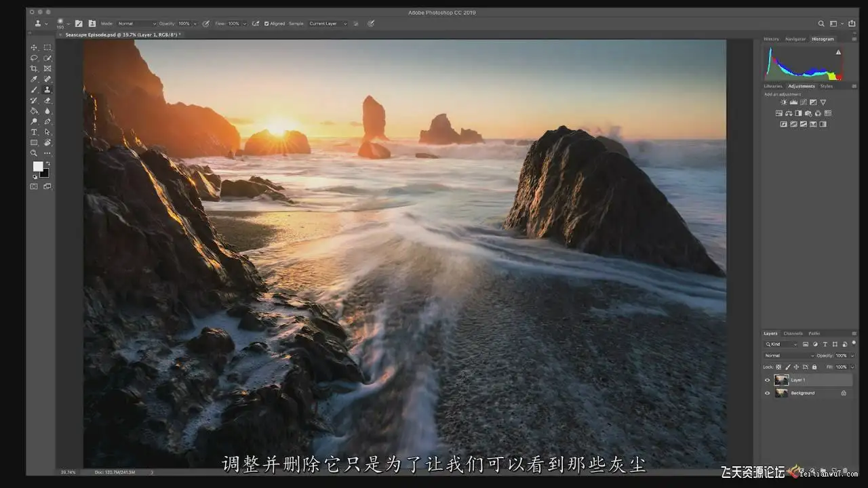Toggle lock position
Viewport: 868px width, 488px height.
796,367
